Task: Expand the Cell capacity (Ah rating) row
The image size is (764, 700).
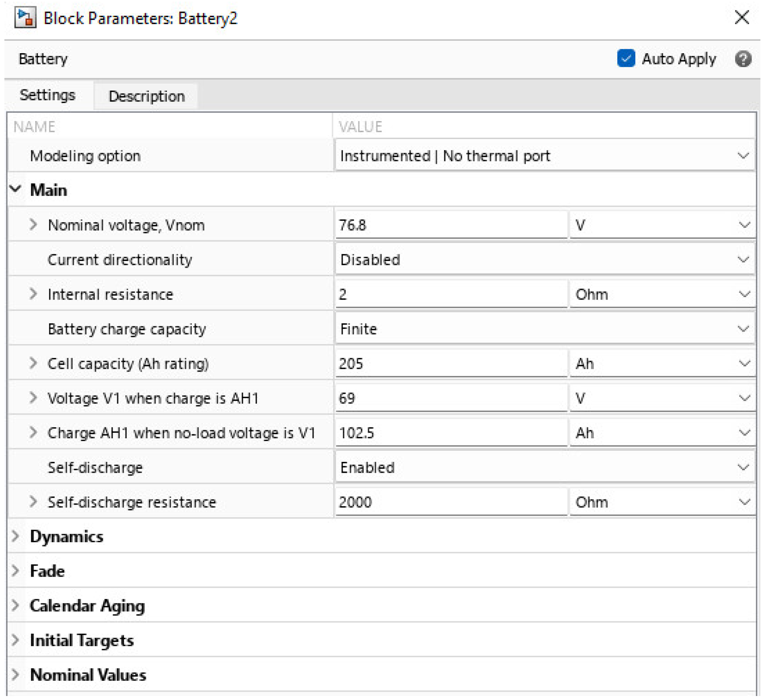Action: click(33, 363)
